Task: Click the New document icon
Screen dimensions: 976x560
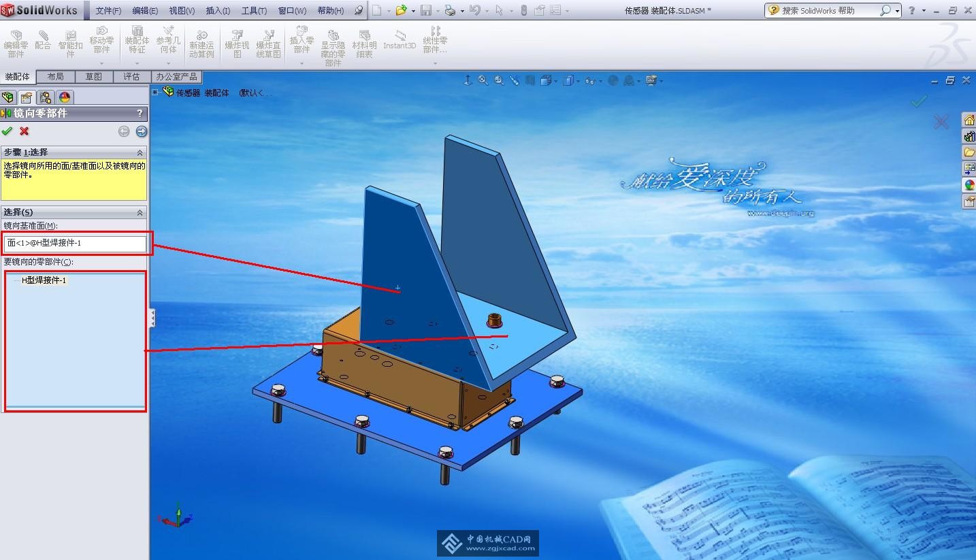Action: coord(376,10)
